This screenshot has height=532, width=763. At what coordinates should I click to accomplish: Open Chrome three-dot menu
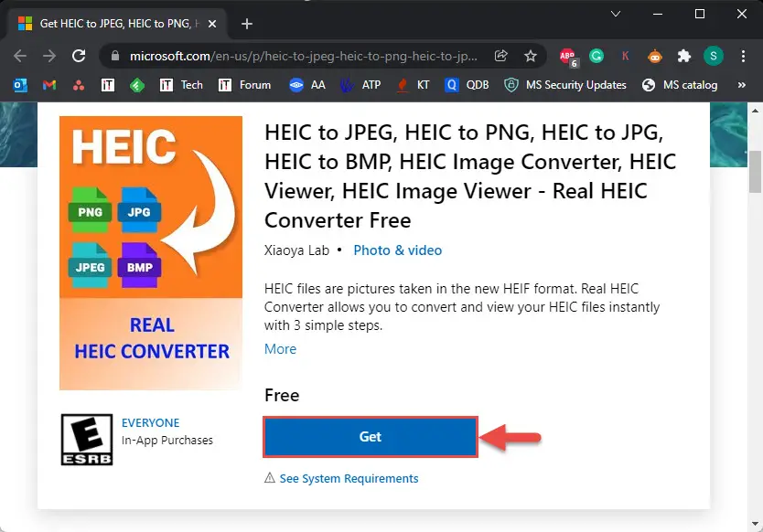pos(743,56)
